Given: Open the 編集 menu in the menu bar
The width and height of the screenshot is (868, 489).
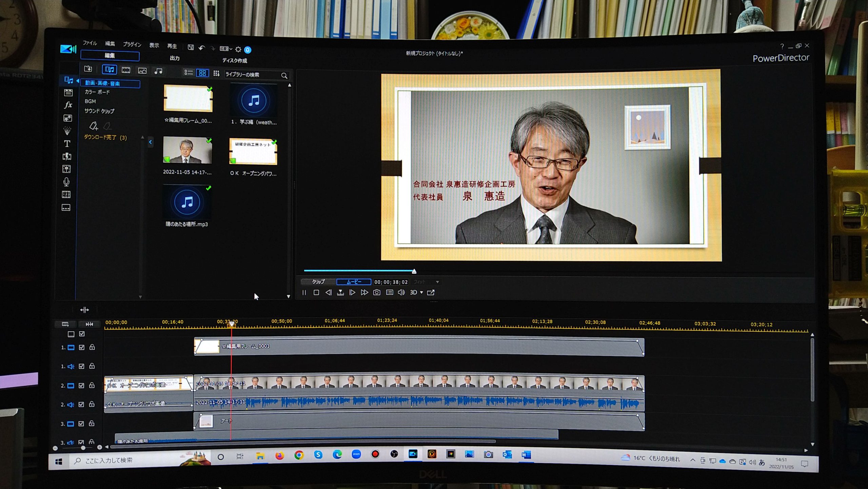Looking at the screenshot, I should 110,44.
